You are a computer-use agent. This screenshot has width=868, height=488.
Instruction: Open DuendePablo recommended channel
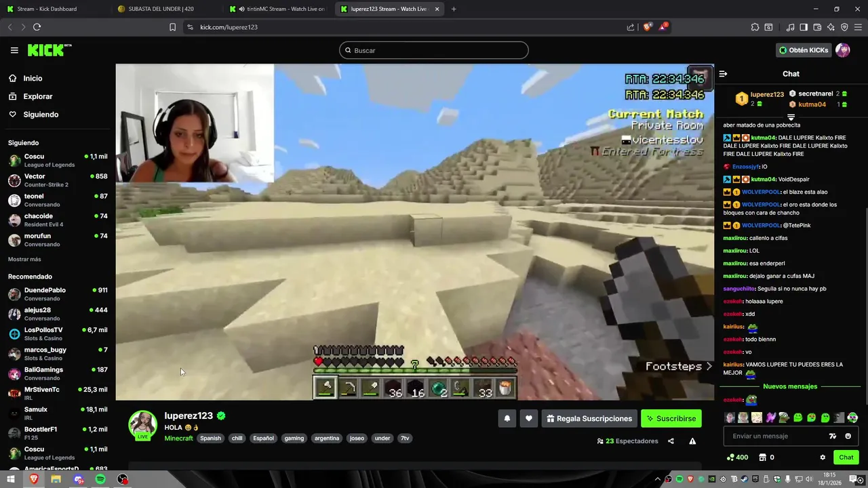[58, 294]
